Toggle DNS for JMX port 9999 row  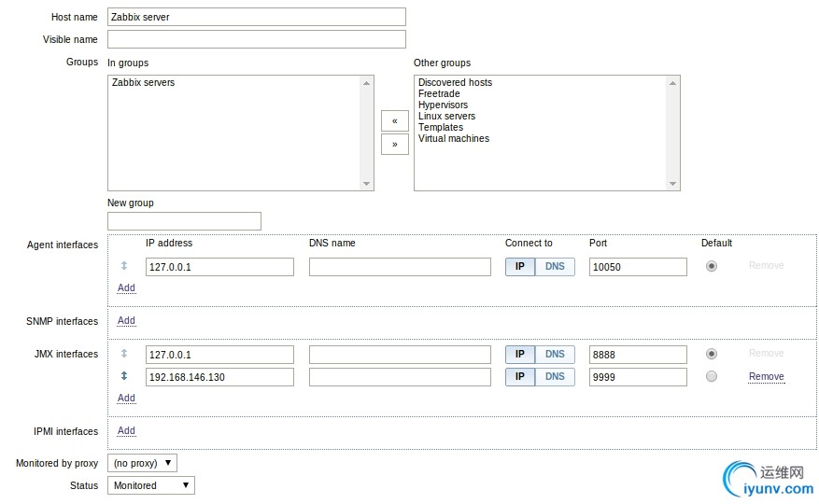pos(555,377)
